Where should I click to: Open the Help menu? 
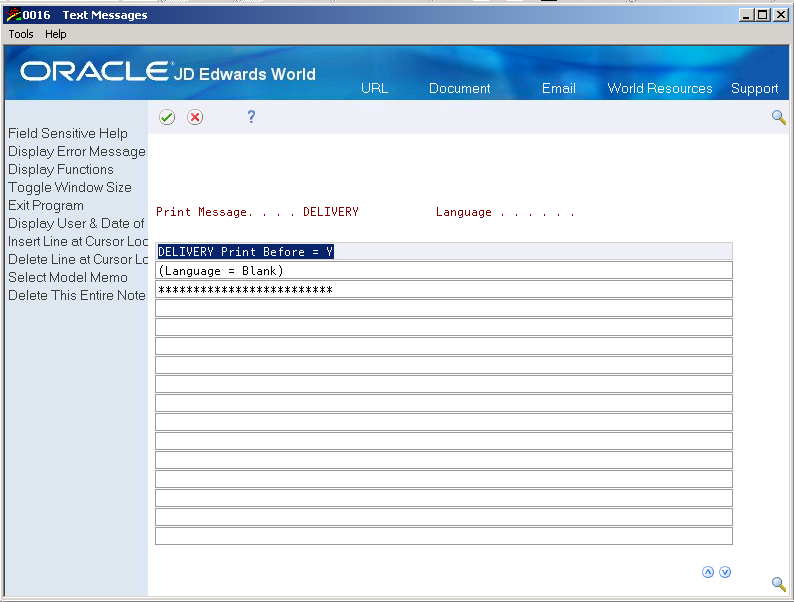(x=56, y=34)
